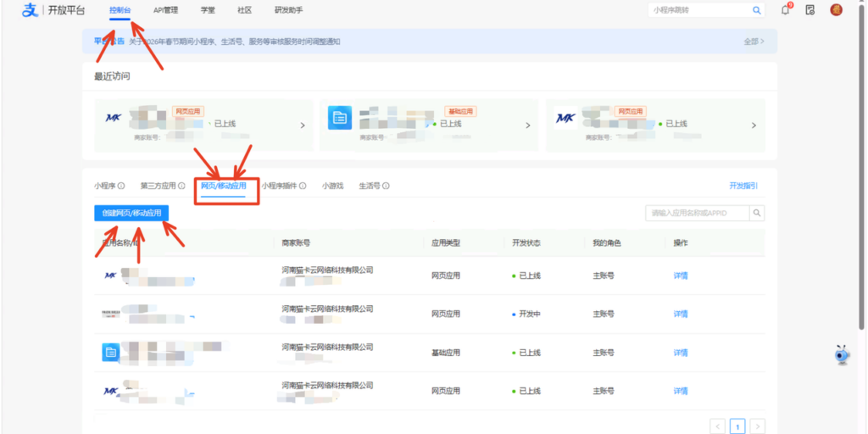Click the page vertical scrollbar
The width and height of the screenshot is (868, 434).
[x=861, y=166]
